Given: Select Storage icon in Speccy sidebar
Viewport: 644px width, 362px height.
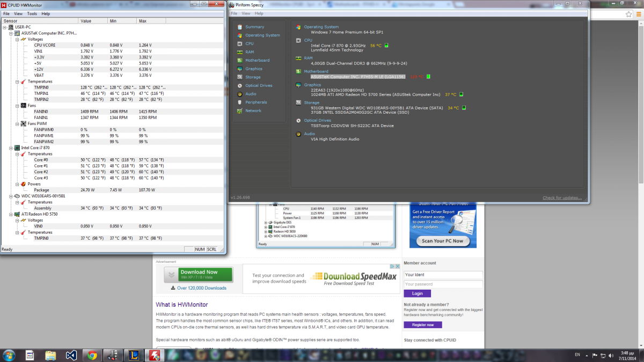Looking at the screenshot, I should 240,77.
